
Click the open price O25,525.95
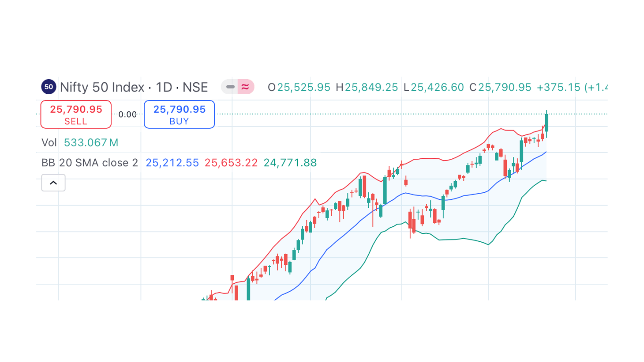tap(299, 88)
